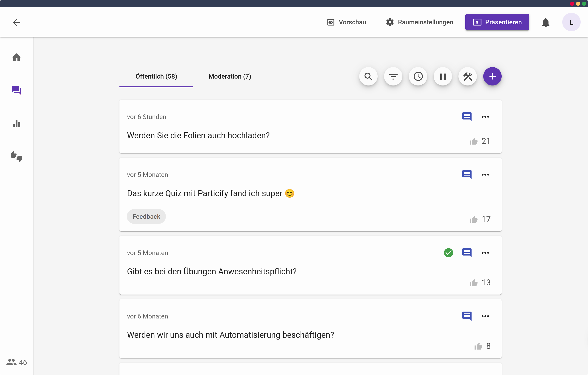Open the notifications bell
The width and height of the screenshot is (588, 375).
(x=546, y=22)
